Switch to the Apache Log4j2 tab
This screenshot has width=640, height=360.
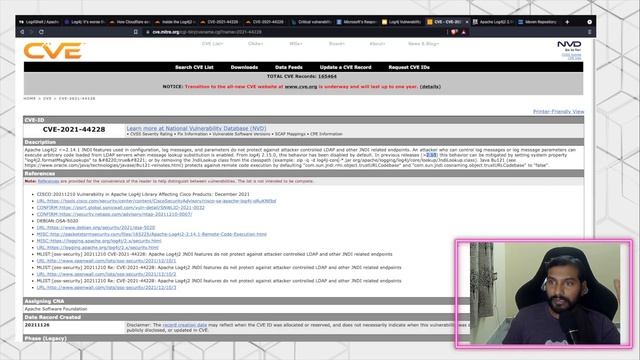point(493,22)
